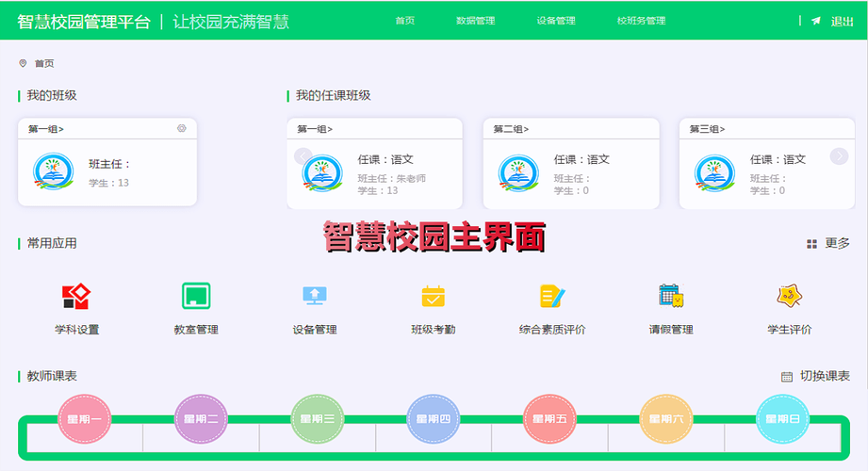Open the 数据管理 menu
Viewport: 868px width, 471px height.
[475, 21]
